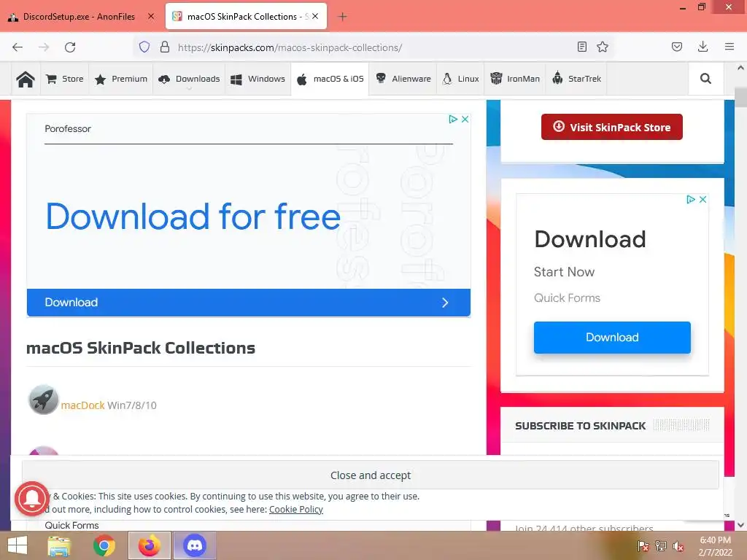Open the Store menu item
Screen dimensions: 747x560
[65, 79]
